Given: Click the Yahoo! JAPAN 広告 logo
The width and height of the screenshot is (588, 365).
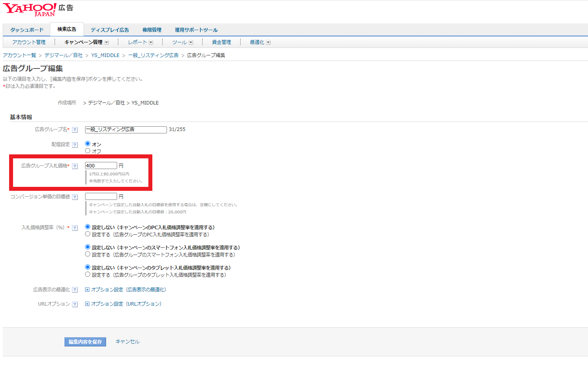Looking at the screenshot, I should 38,10.
